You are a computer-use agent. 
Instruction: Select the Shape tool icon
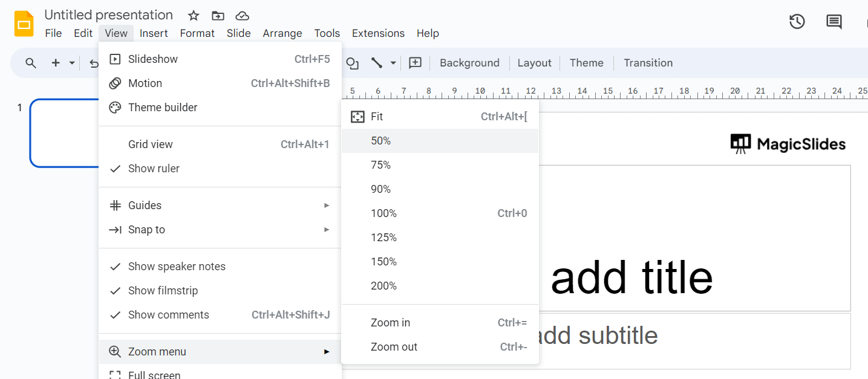352,63
